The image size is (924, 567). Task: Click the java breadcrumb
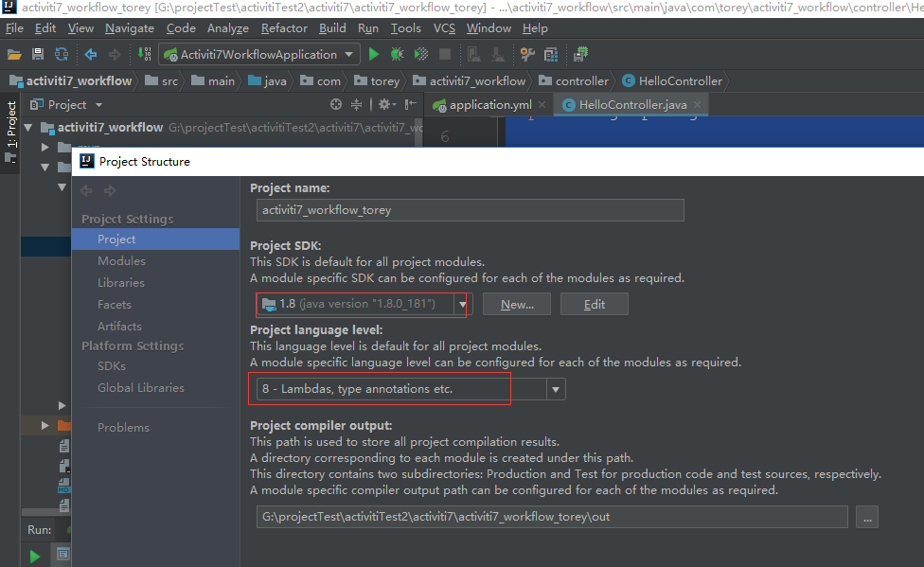(268, 81)
